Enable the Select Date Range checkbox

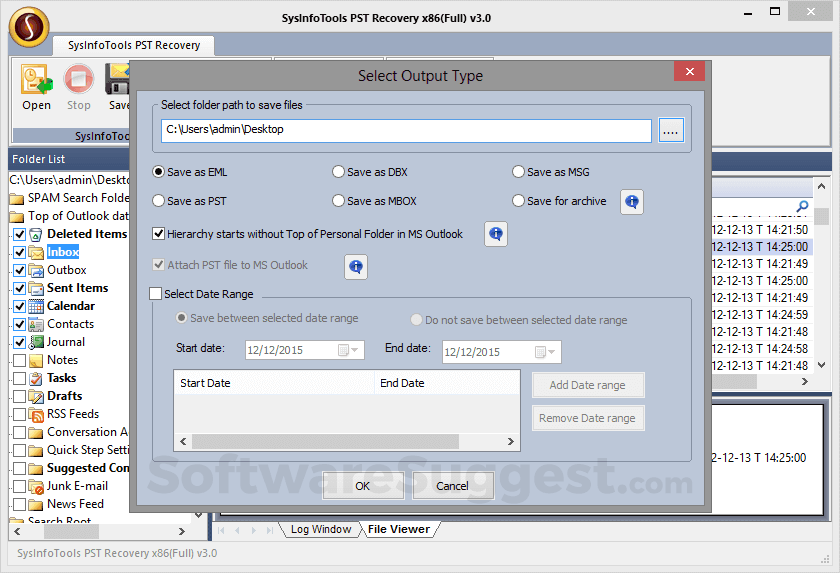point(156,294)
